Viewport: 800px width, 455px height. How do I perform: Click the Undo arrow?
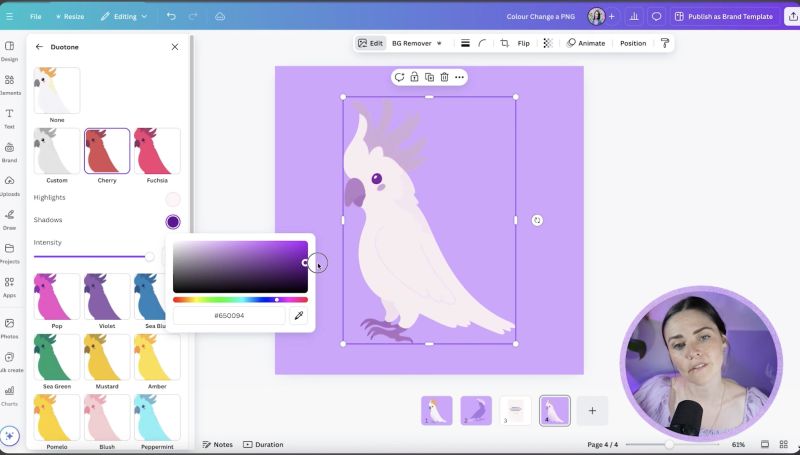171,16
